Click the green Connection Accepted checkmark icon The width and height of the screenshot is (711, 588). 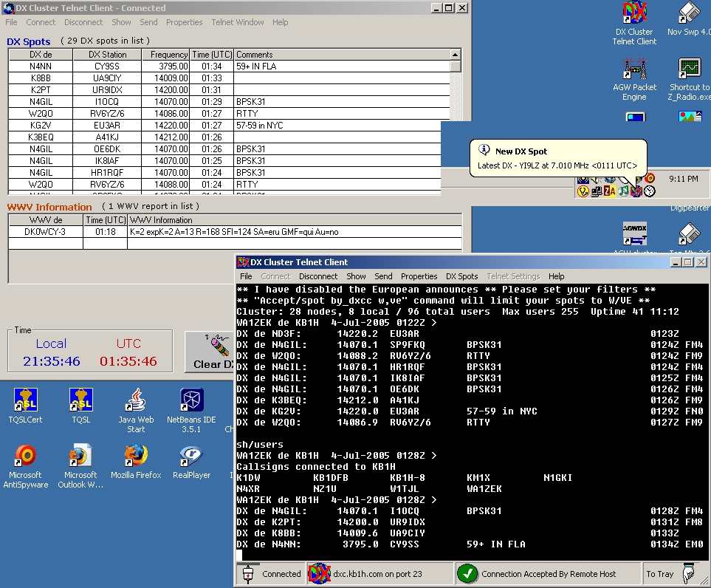click(467, 573)
